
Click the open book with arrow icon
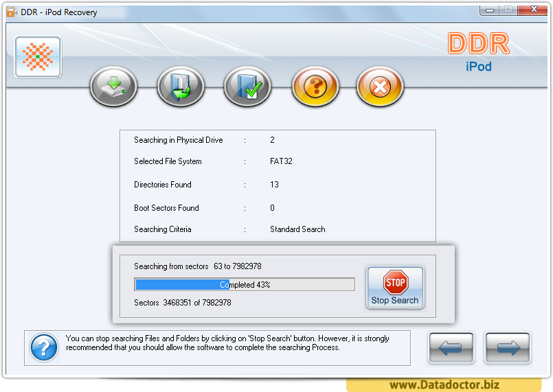pos(181,87)
